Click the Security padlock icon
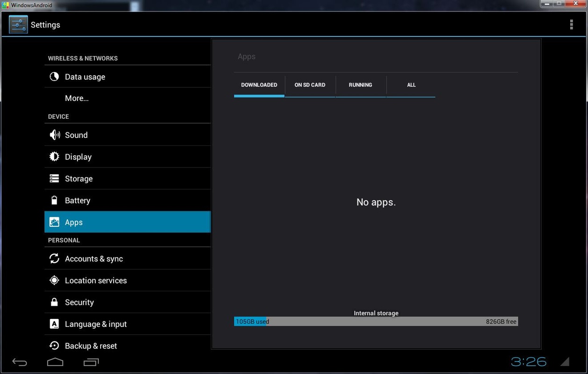The image size is (588, 374). [54, 302]
